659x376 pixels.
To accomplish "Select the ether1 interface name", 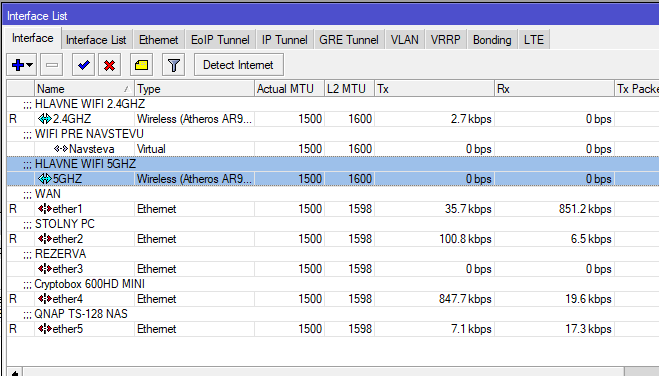I will coord(68,209).
